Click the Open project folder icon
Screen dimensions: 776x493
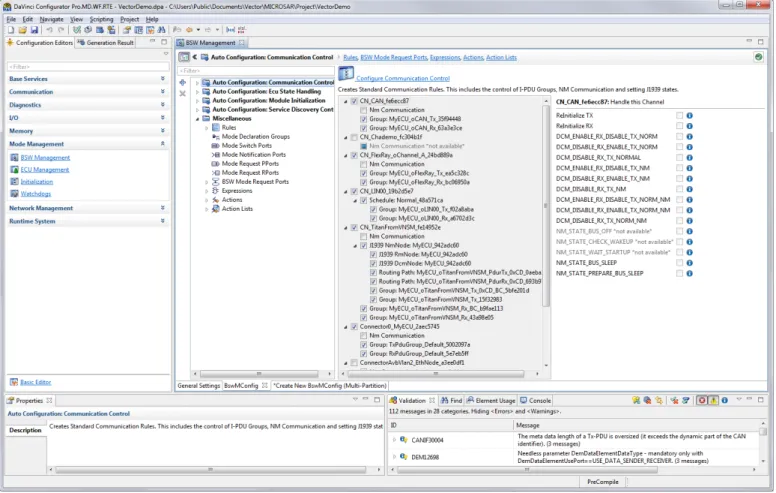[x=22, y=30]
